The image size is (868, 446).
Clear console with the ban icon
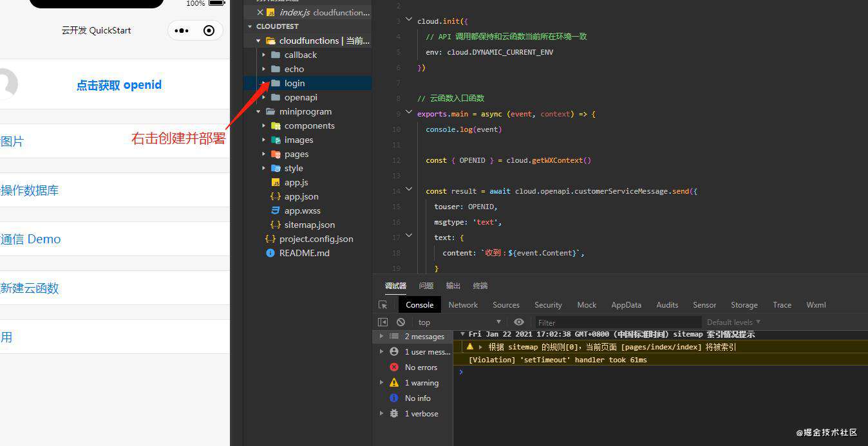click(401, 322)
